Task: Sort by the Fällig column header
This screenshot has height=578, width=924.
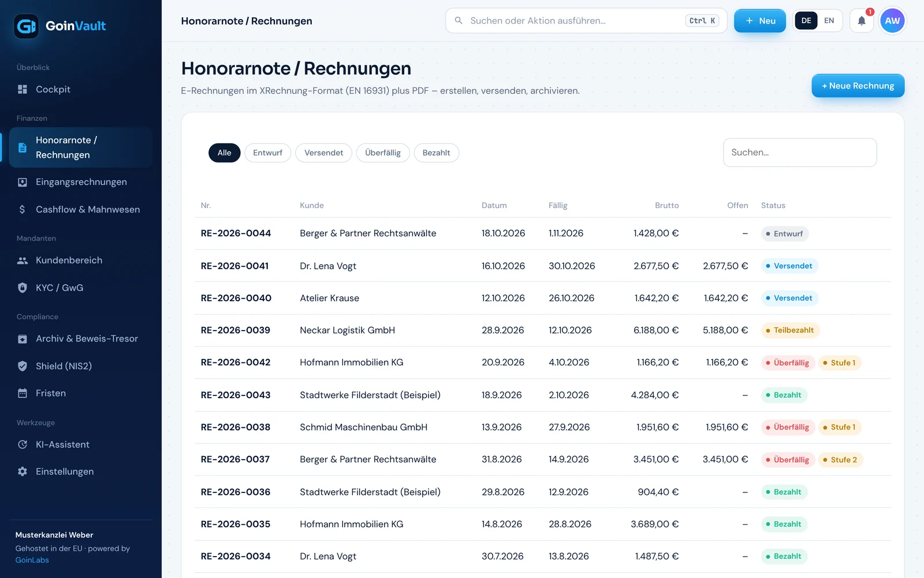Action: coord(558,205)
